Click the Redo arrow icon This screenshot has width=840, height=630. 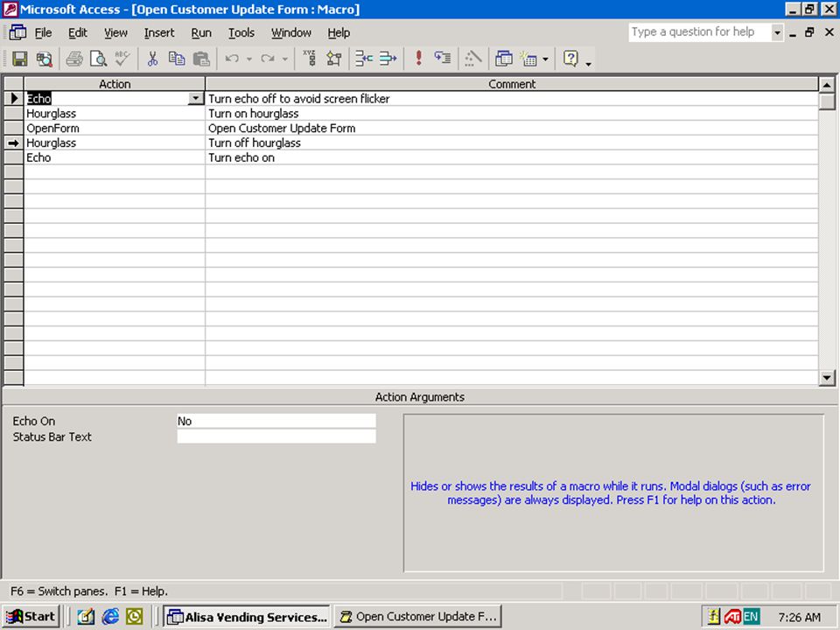(268, 59)
